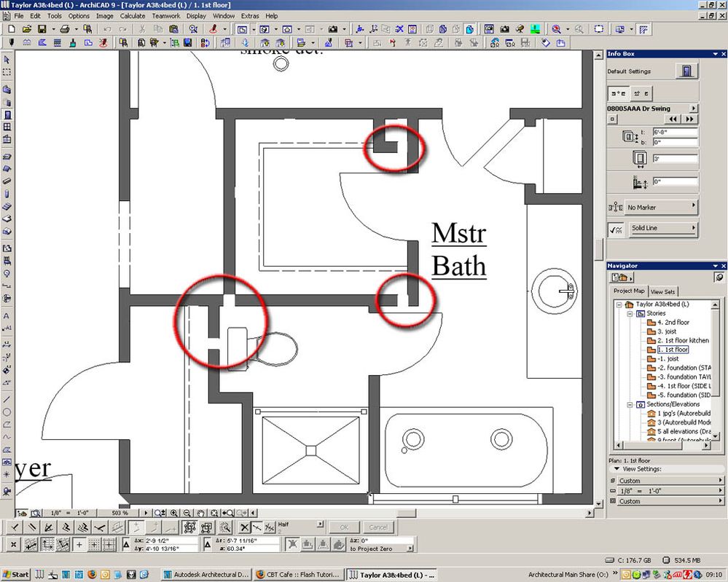This screenshot has width=728, height=582.
Task: Switch to the Project Map tab
Action: pyautogui.click(x=629, y=291)
